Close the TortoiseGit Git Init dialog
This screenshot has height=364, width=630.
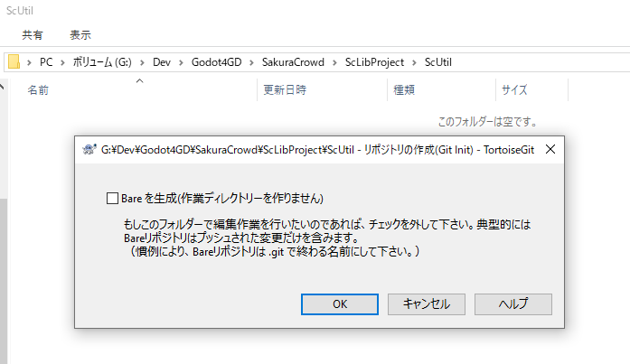click(x=550, y=149)
